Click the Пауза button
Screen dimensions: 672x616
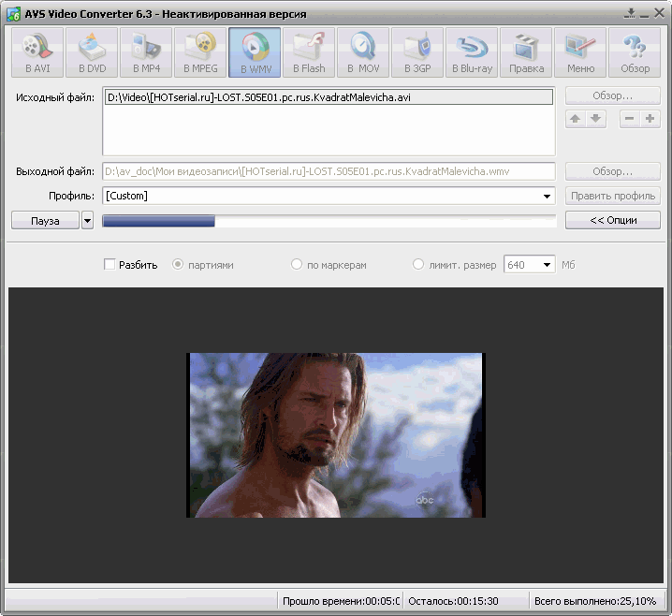click(x=46, y=221)
